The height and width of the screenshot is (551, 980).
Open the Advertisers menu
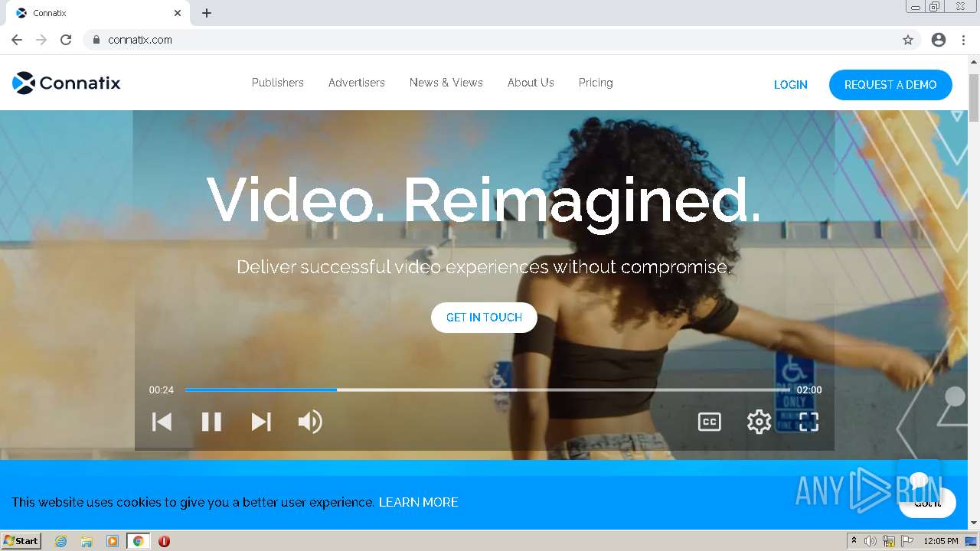pyautogui.click(x=357, y=83)
